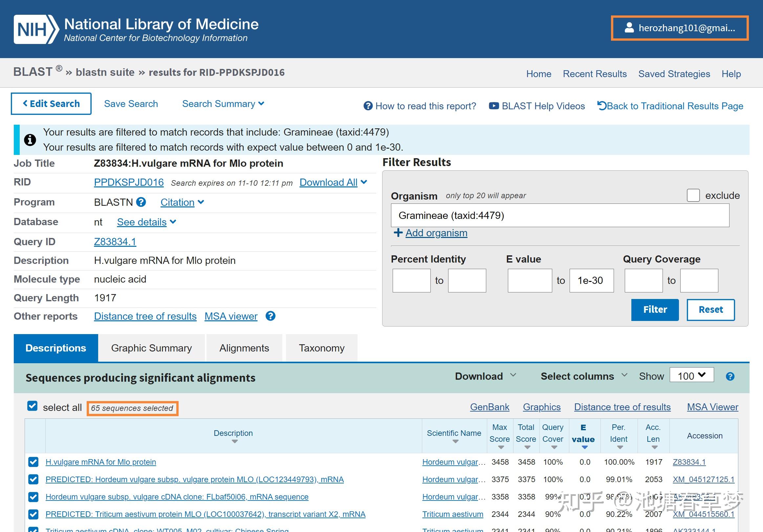The image size is (763, 532).
Task: Click question mark icon beside Show dropdown
Action: coord(730,376)
